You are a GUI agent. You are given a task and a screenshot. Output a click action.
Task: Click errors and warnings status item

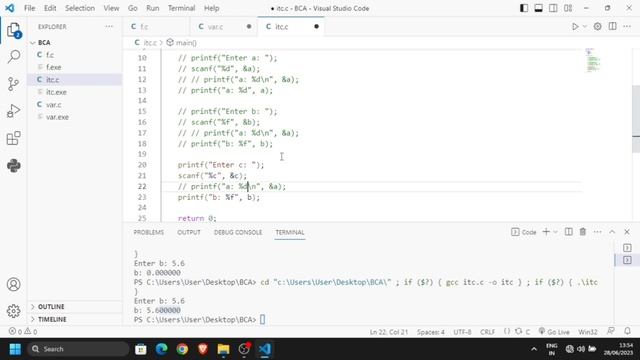(23, 331)
